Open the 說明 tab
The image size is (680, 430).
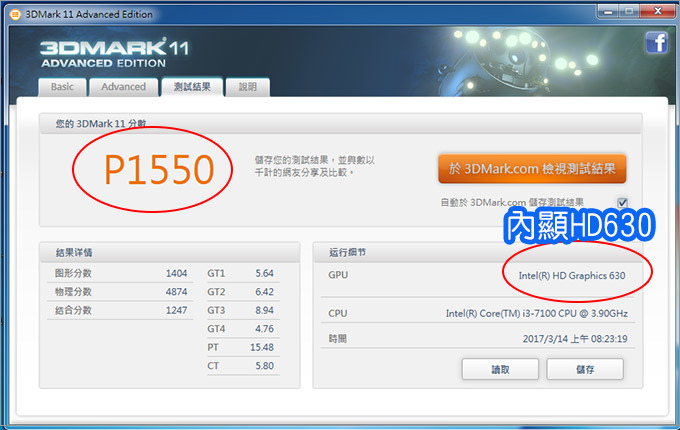(x=248, y=87)
